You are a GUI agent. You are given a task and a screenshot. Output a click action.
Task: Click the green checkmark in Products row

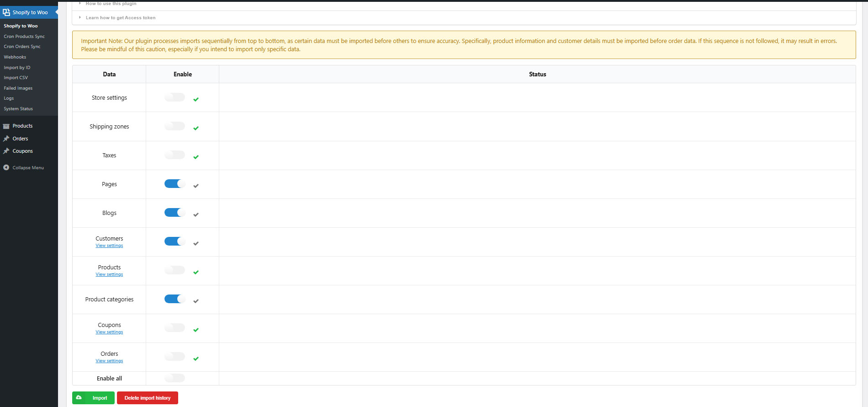click(x=196, y=272)
